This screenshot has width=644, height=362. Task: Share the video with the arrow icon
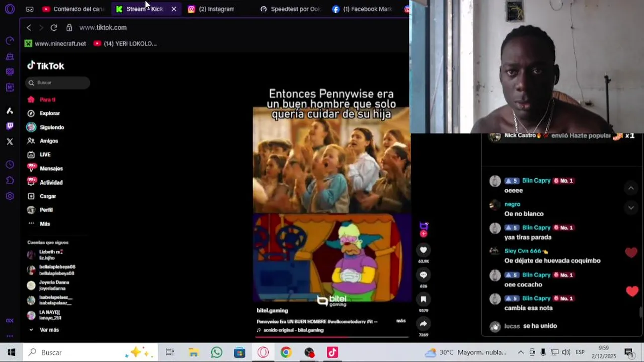tap(423, 324)
